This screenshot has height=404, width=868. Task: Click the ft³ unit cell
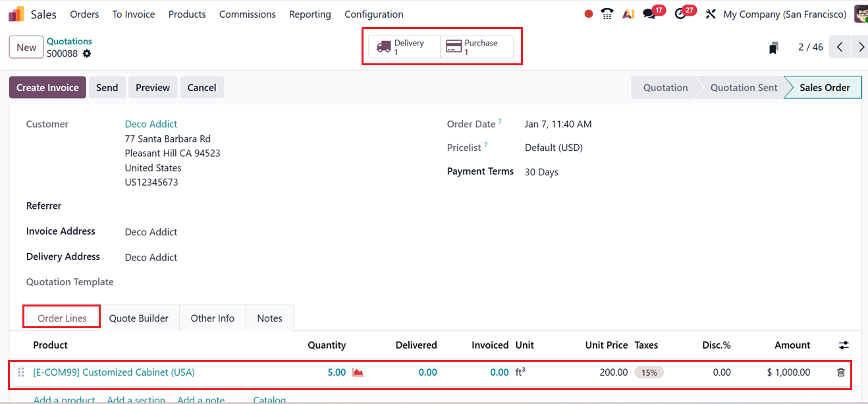coord(520,372)
